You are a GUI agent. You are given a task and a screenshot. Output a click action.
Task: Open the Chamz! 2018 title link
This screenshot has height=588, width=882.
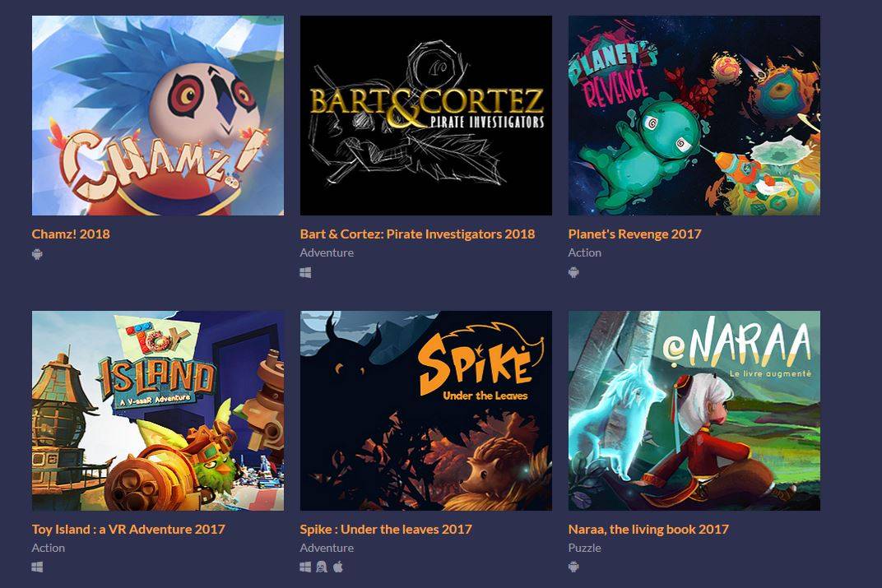pyautogui.click(x=71, y=234)
